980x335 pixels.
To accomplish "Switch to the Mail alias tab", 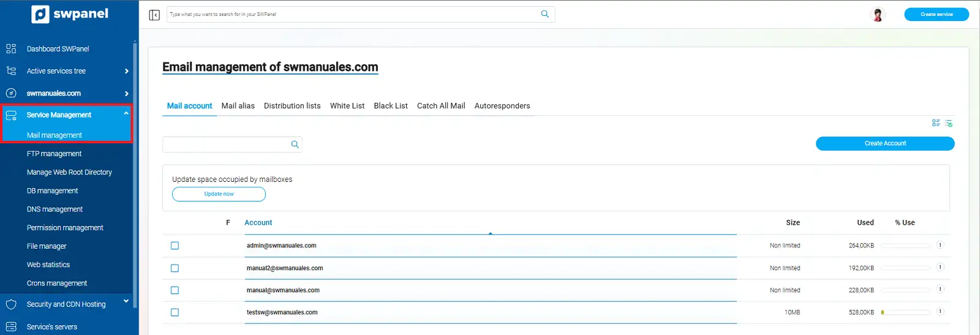I will (238, 106).
